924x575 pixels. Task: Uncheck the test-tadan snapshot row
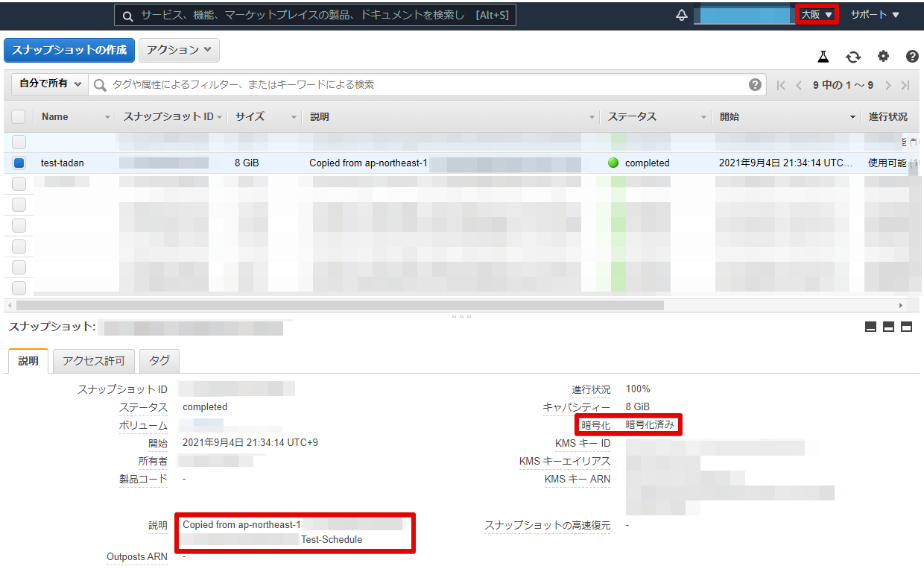click(x=19, y=163)
